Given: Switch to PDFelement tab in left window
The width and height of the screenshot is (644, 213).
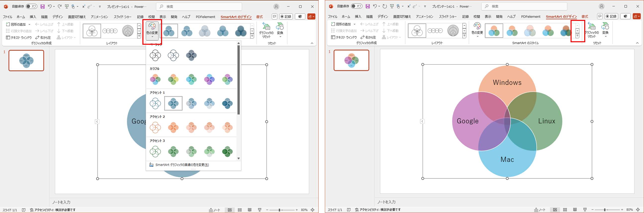Looking at the screenshot, I should (206, 17).
